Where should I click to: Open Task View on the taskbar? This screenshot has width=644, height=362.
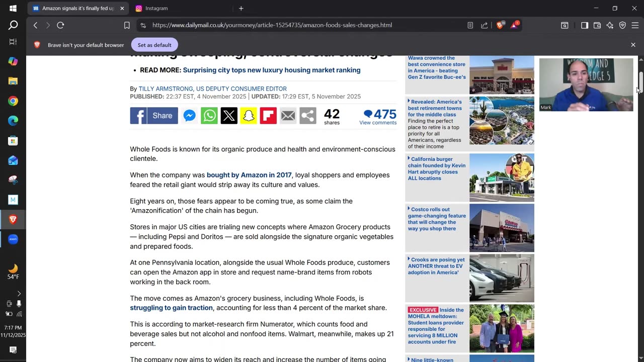click(x=13, y=42)
